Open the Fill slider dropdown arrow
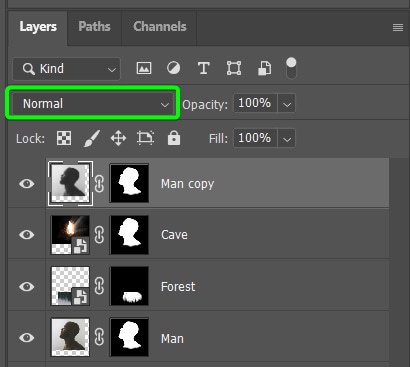Screen dimensions: 410x367 (287, 139)
